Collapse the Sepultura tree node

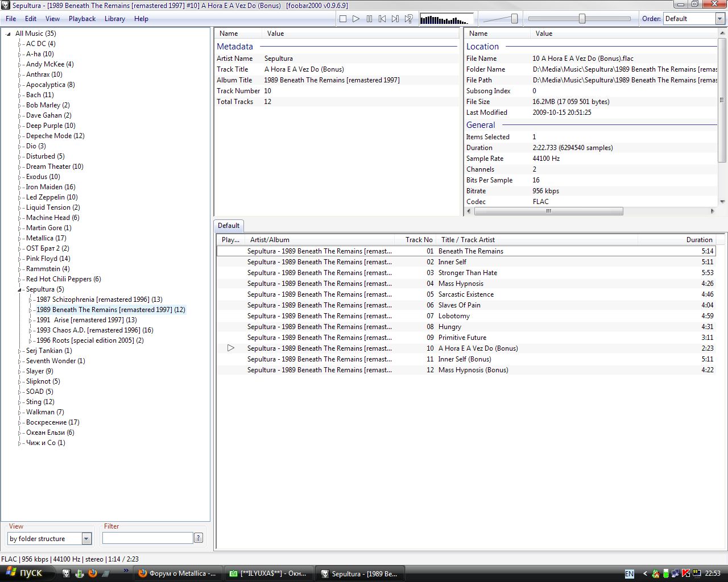(19, 290)
